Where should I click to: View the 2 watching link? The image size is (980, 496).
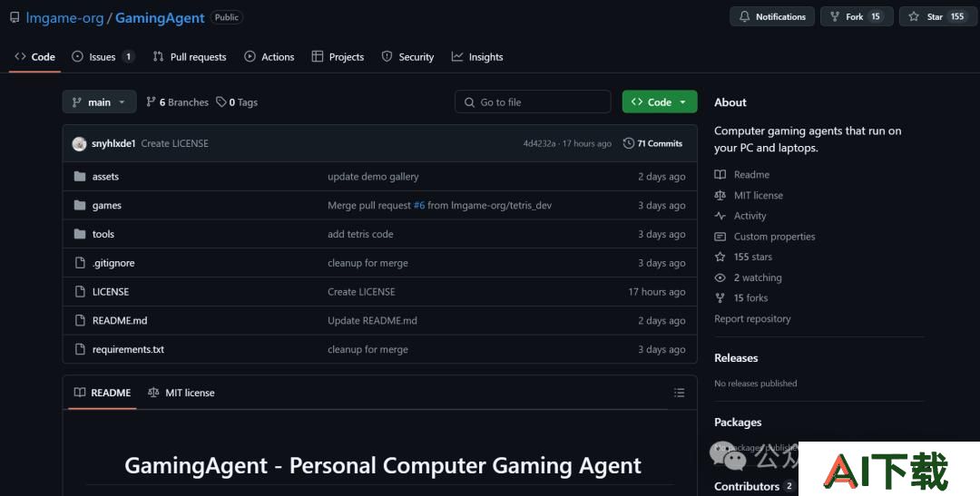[x=748, y=277]
